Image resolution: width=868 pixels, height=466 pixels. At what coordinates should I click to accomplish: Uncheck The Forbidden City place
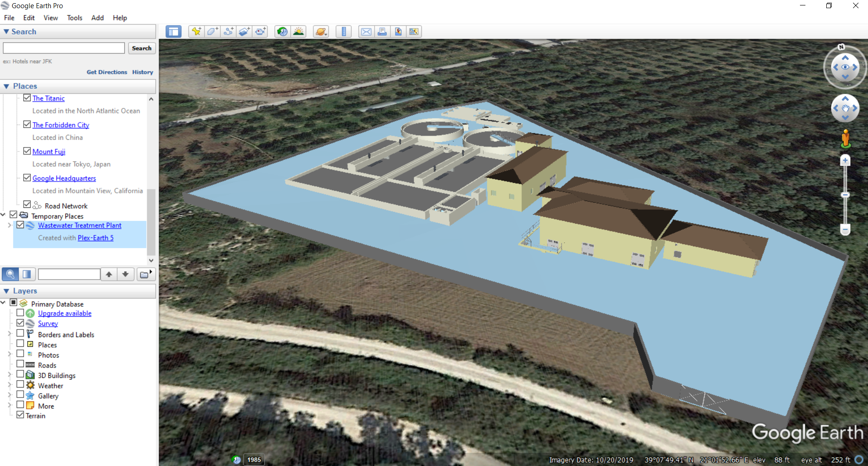click(x=27, y=124)
